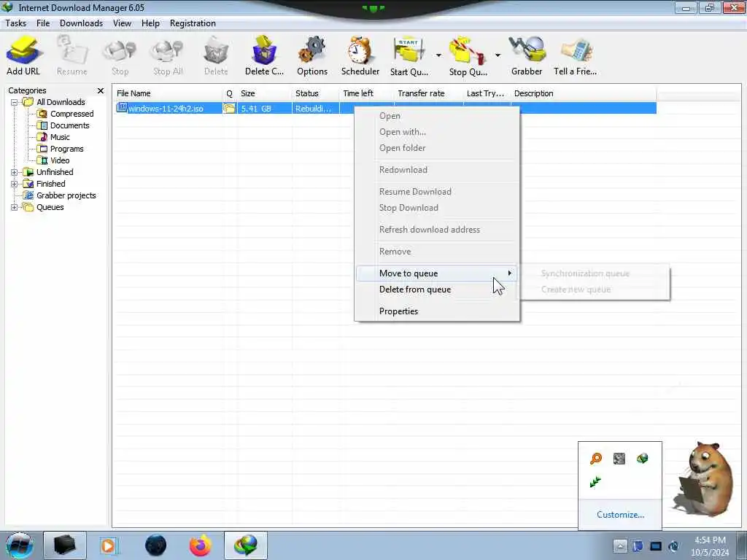Click the green arrows icon in the tray popup

595,482
